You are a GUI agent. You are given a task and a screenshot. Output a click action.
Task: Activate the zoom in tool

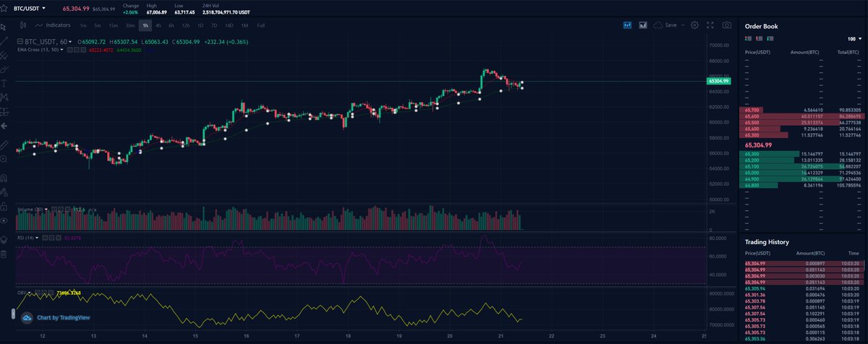[4, 159]
